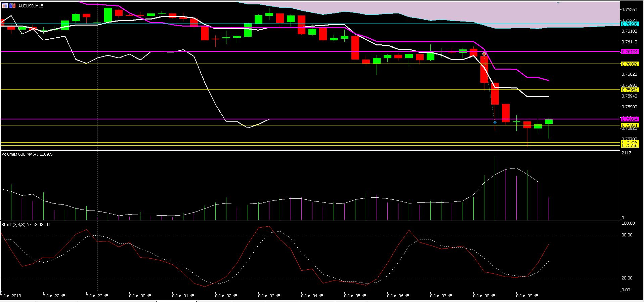Click the 0.76140 price scale value
644x302 pixels.
click(630, 42)
